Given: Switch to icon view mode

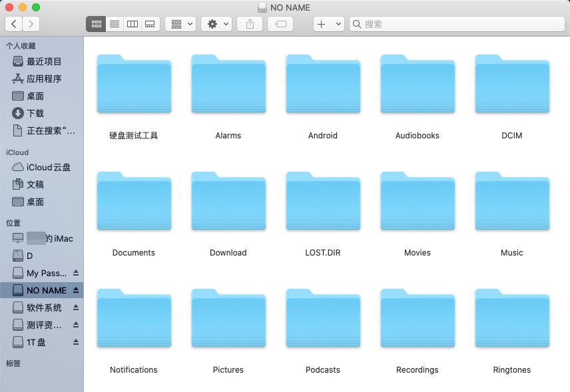Looking at the screenshot, I should (x=97, y=24).
